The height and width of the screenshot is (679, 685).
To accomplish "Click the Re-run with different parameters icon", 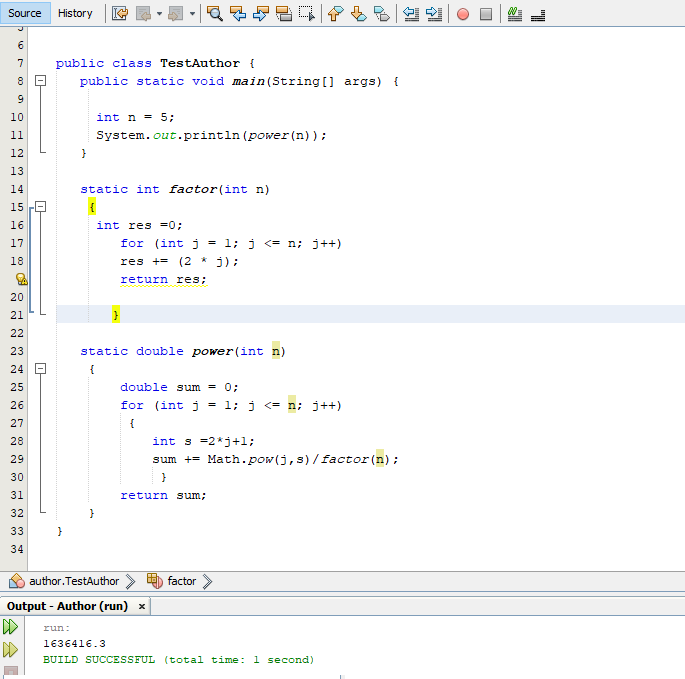I will coord(10,650).
